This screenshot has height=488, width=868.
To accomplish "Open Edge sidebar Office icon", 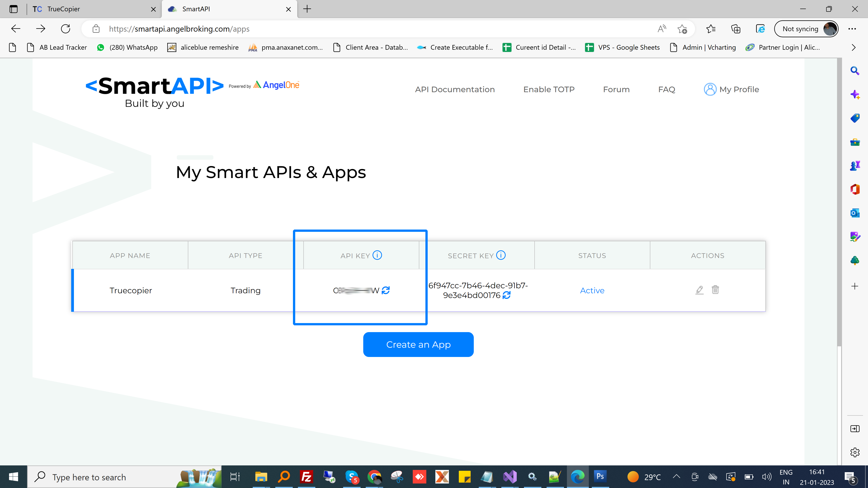I will pos(854,189).
